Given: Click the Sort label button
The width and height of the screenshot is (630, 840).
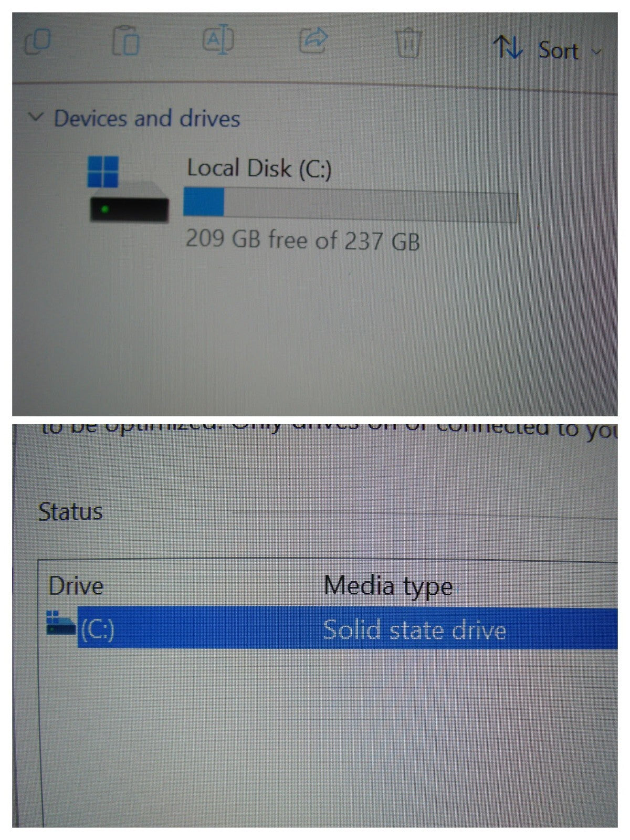Looking at the screenshot, I should [x=558, y=50].
